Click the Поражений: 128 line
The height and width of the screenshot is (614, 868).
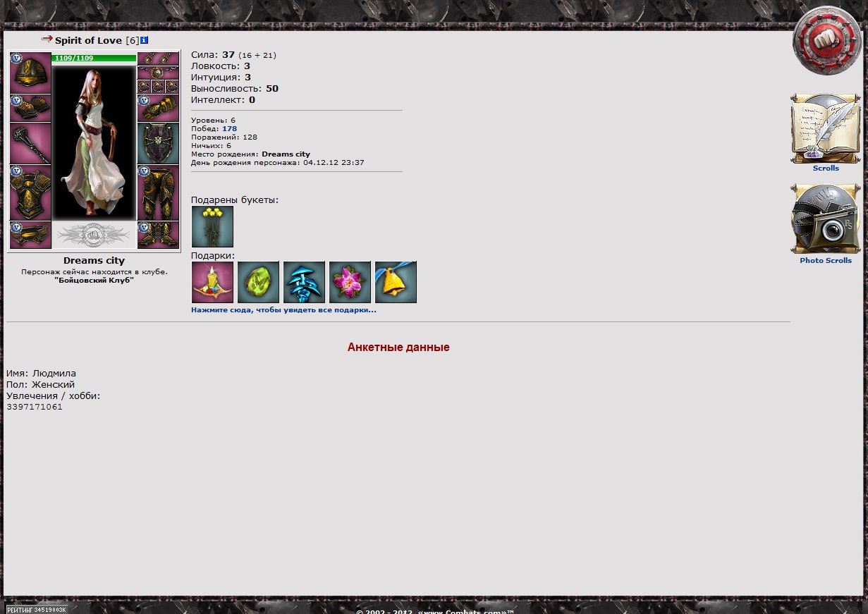(x=224, y=137)
